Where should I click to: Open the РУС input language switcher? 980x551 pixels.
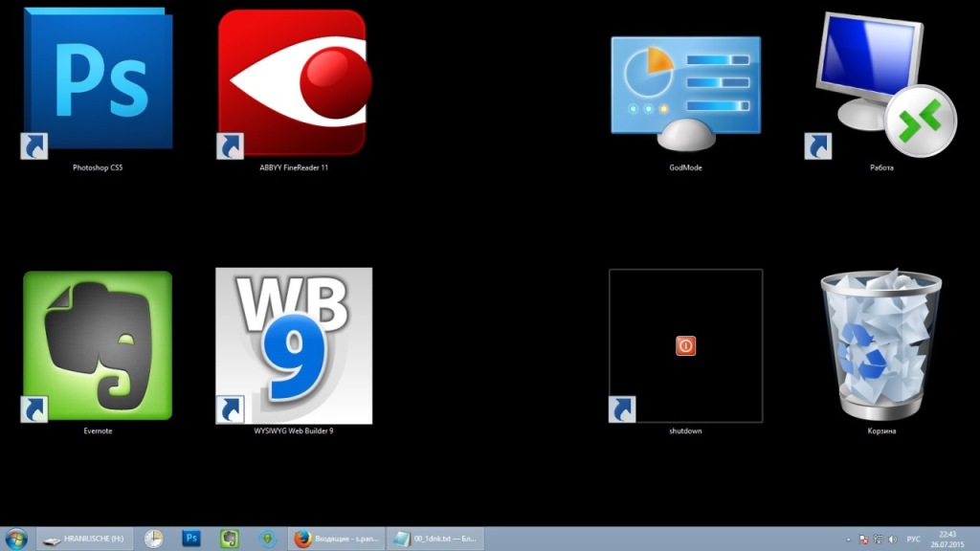point(914,539)
